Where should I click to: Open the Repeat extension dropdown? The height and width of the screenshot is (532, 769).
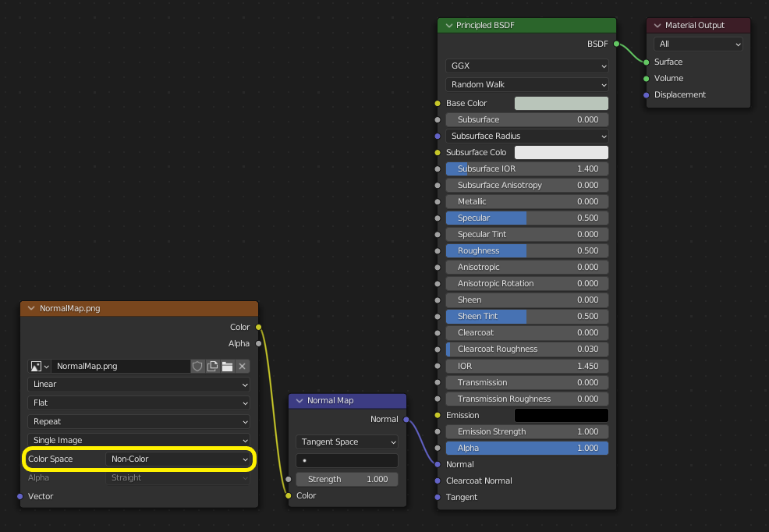coord(139,421)
